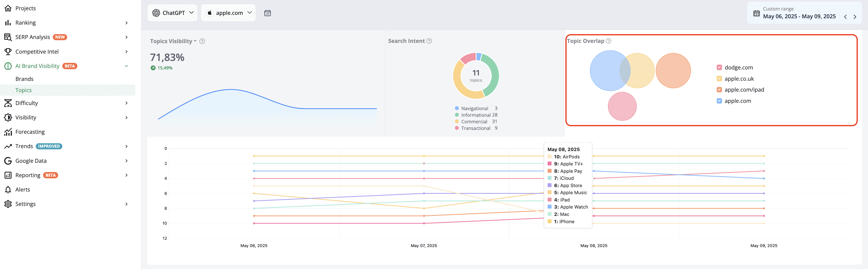
Task: Expand the Difficulty chevron
Action: [x=126, y=103]
